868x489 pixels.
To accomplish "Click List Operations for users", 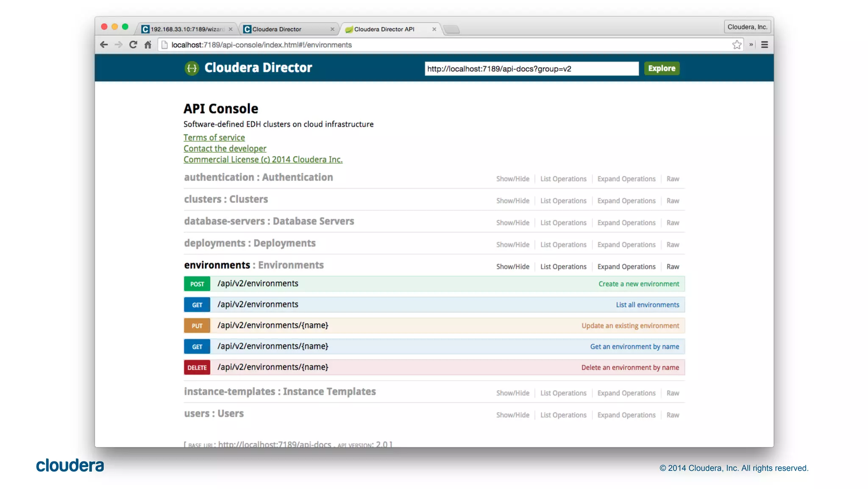I will coord(563,415).
